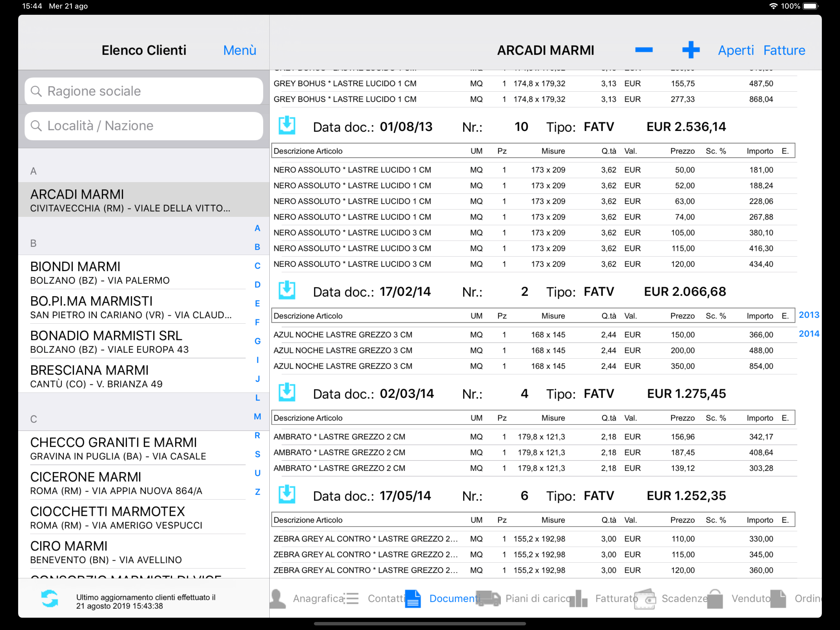Jump to letter G in index

pos(257,341)
